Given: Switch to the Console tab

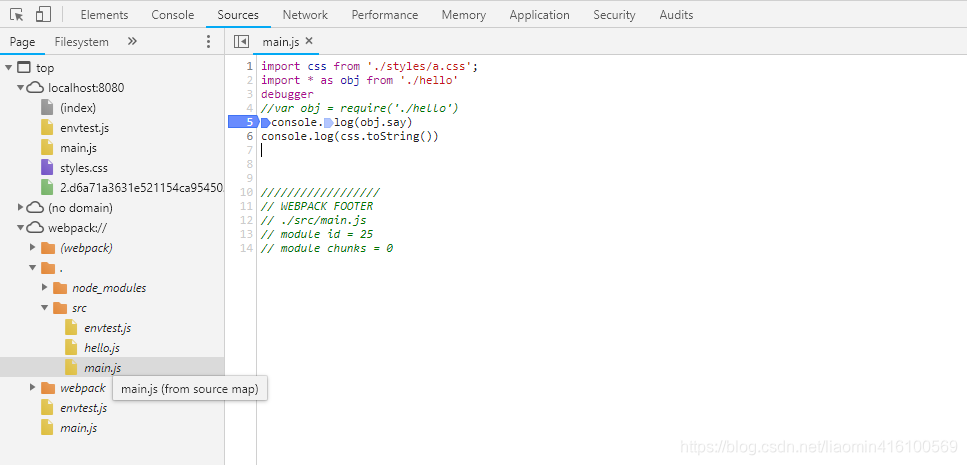Looking at the screenshot, I should (173, 15).
